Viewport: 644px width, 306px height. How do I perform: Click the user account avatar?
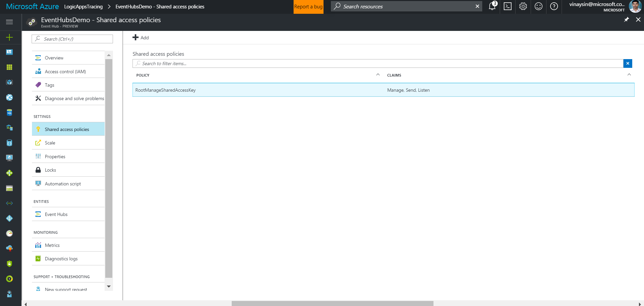635,6
